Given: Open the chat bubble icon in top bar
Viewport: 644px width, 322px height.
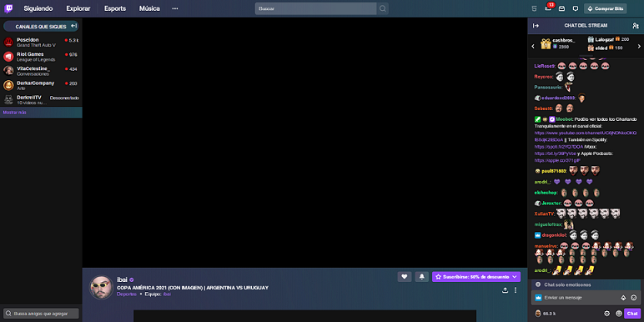Looking at the screenshot, I should click(x=576, y=8).
